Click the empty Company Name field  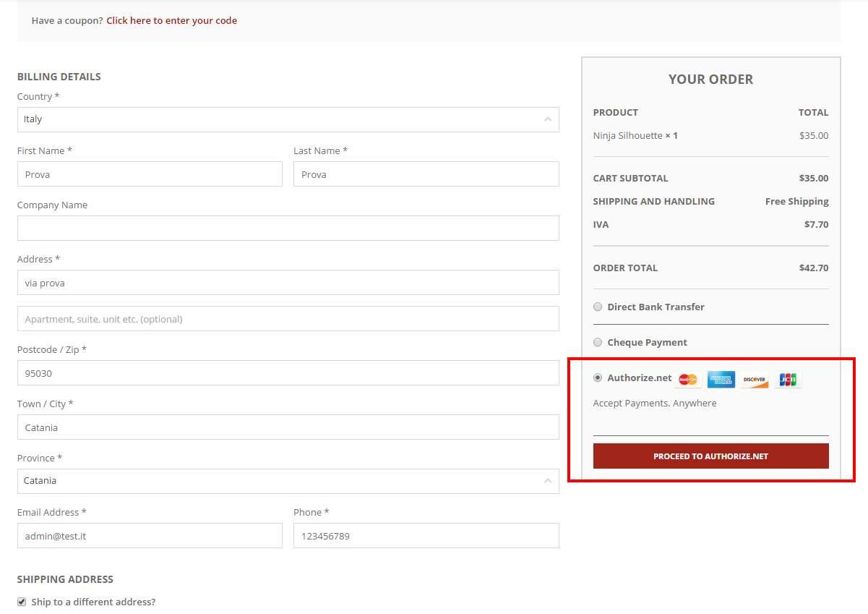(288, 228)
